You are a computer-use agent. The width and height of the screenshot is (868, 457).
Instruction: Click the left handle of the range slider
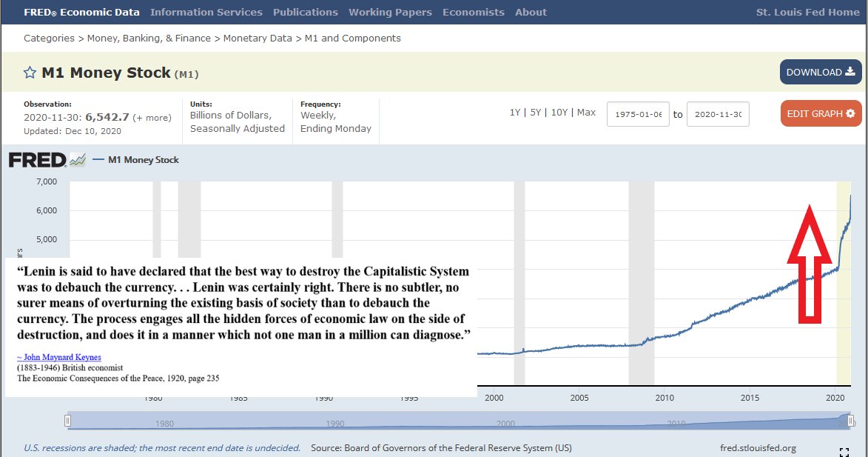point(67,421)
